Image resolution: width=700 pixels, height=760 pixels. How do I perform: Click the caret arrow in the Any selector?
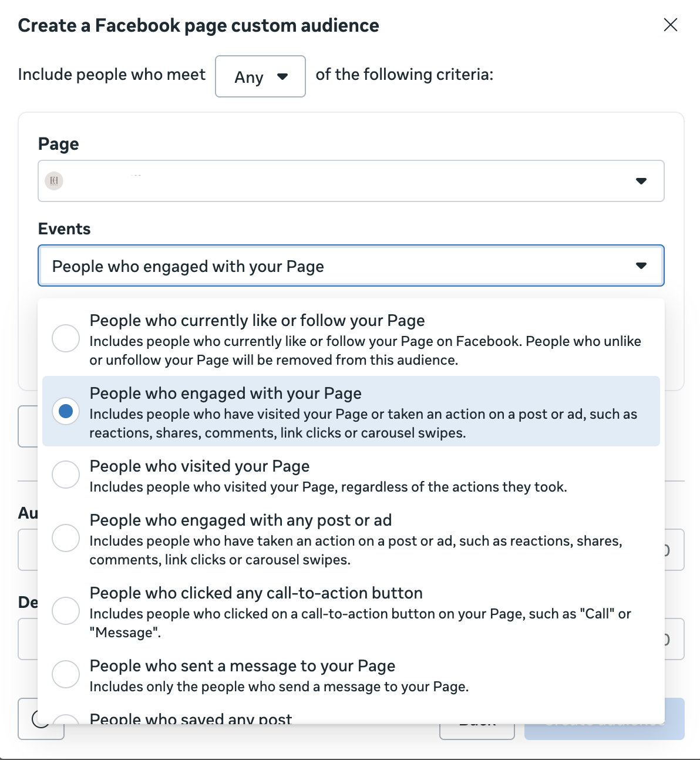(x=282, y=76)
